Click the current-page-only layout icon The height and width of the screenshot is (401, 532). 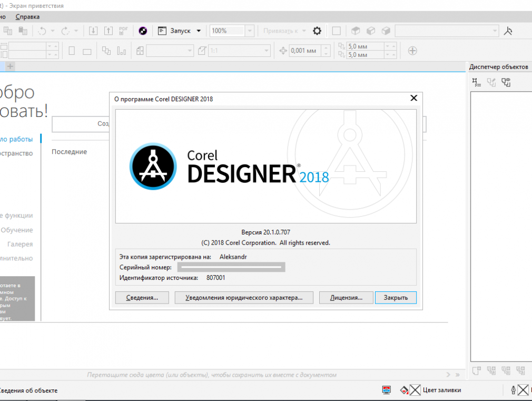pos(122,51)
